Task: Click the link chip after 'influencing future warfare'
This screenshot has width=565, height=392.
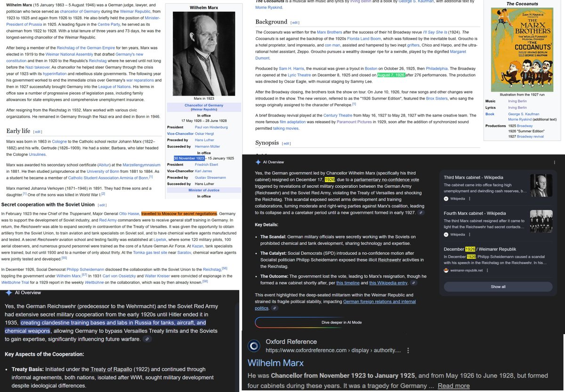Action: pyautogui.click(x=148, y=339)
